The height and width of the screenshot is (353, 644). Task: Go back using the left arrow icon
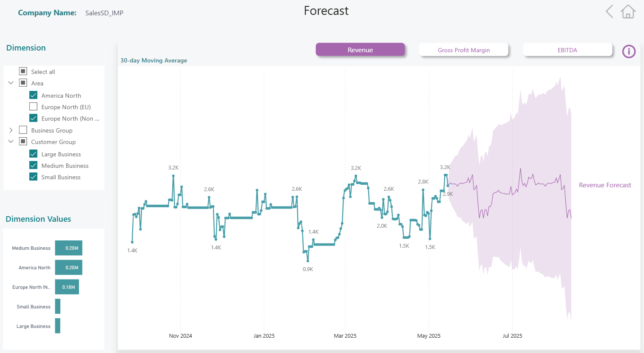pos(610,11)
